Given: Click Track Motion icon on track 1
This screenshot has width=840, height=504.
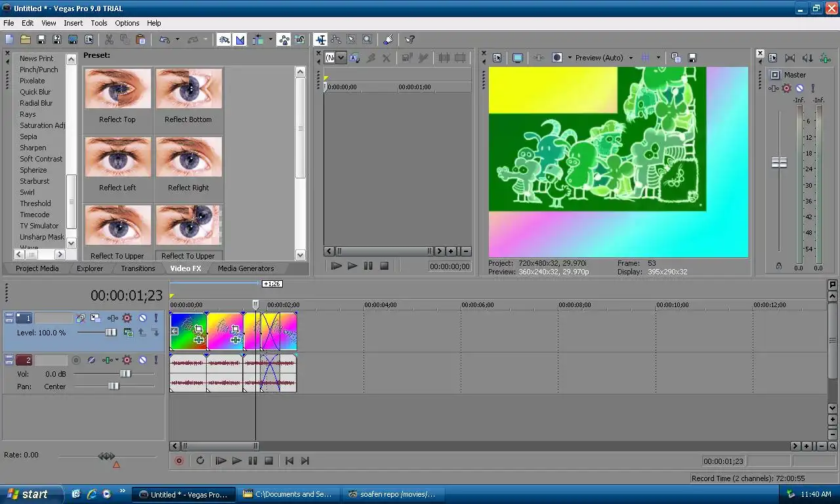Looking at the screenshot, I should pos(95,318).
